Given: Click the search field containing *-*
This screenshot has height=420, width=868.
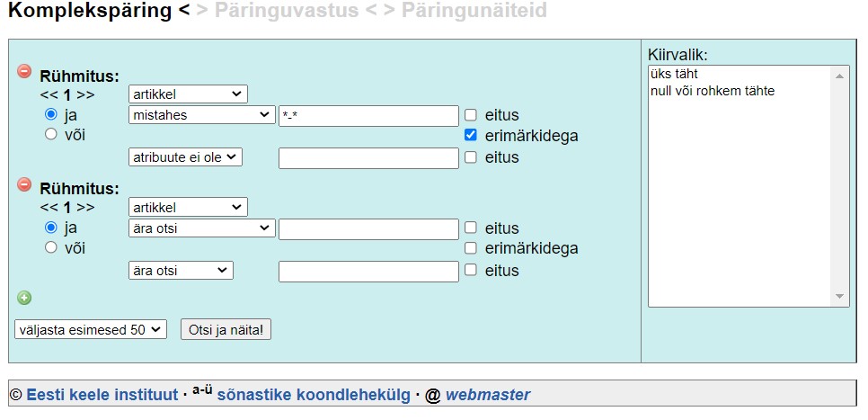Looking at the screenshot, I should 368,116.
